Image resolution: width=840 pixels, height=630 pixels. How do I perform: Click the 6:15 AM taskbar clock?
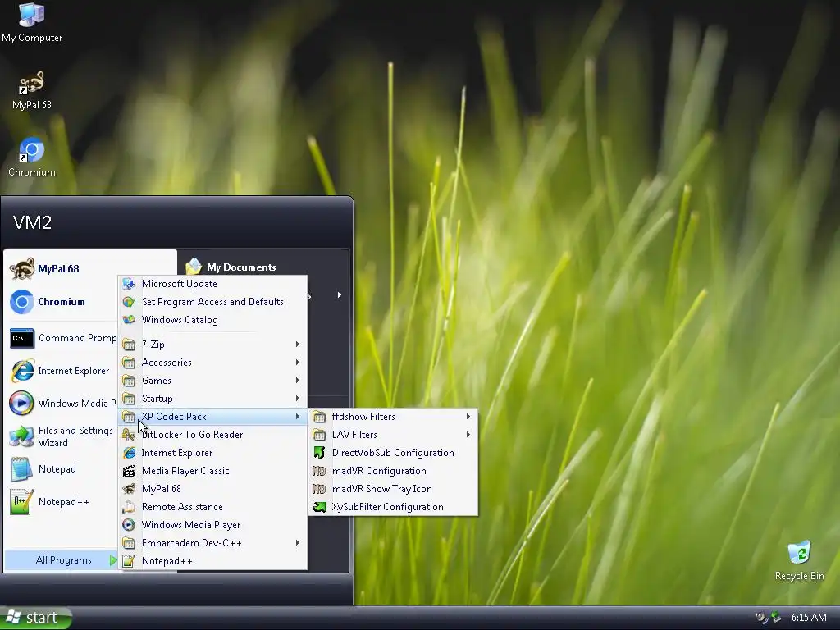(x=808, y=618)
